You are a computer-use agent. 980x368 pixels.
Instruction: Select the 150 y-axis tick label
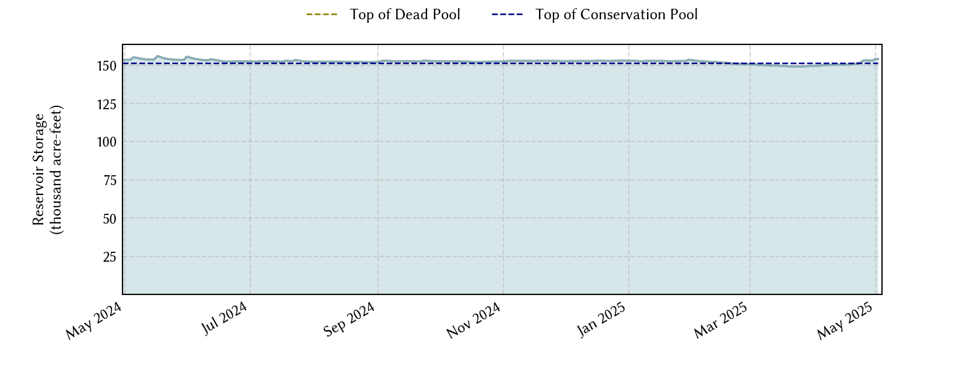[107, 66]
